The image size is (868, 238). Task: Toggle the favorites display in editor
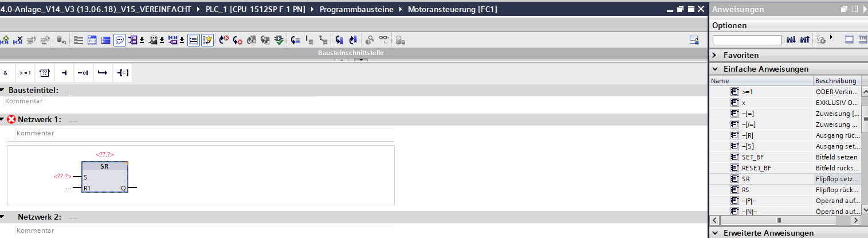[207, 40]
